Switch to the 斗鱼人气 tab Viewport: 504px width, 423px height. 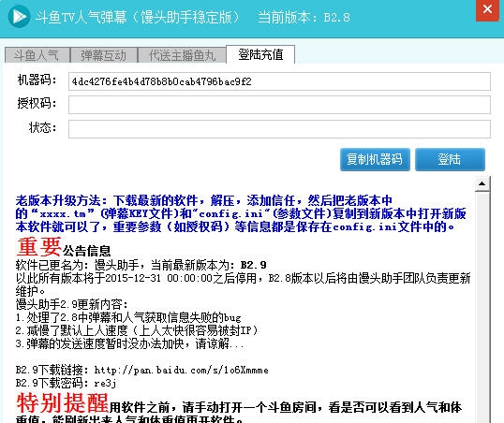tap(37, 55)
